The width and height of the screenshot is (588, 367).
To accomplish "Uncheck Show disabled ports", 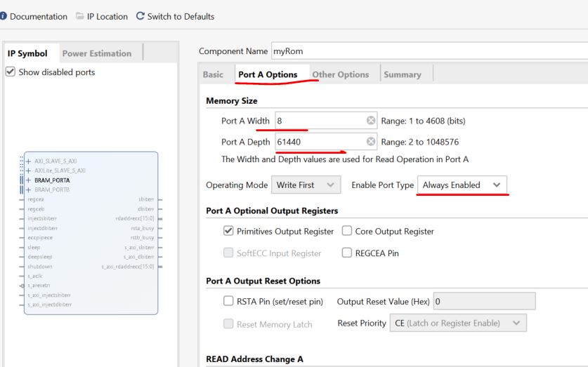I will point(9,72).
